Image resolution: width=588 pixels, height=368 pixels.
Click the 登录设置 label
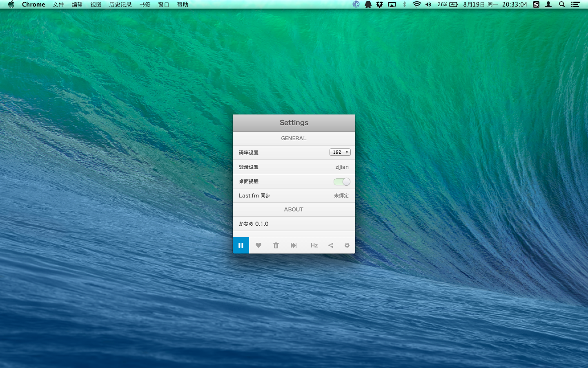[x=249, y=167]
